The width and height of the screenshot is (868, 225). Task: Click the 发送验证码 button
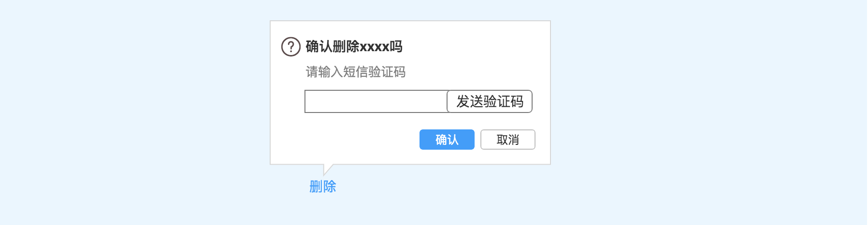490,101
